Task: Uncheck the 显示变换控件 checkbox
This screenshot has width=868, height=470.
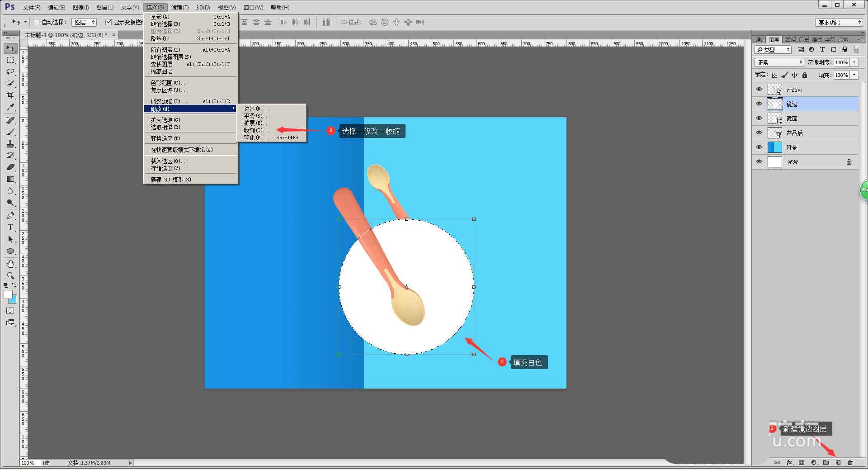Action: 108,22
